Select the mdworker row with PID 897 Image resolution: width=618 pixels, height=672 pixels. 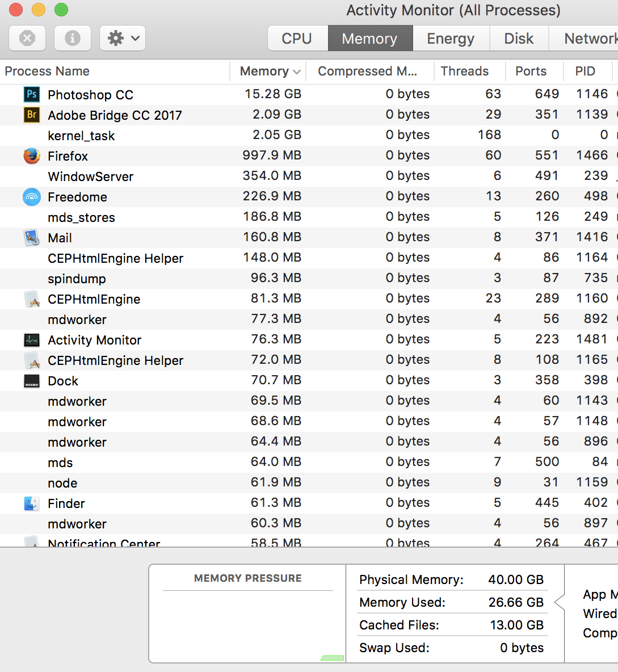tap(309, 524)
